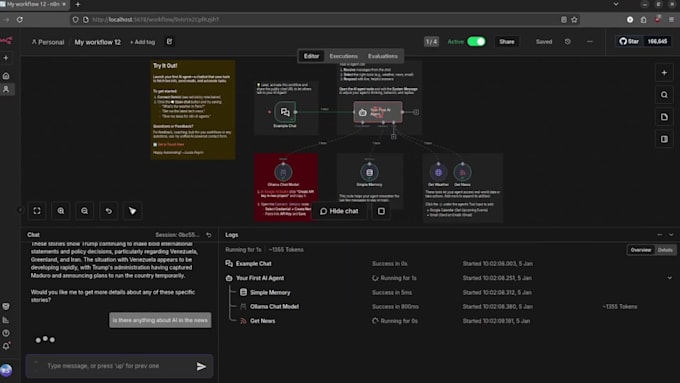
Task: Select the Simple Memory node
Action: [x=369, y=172]
